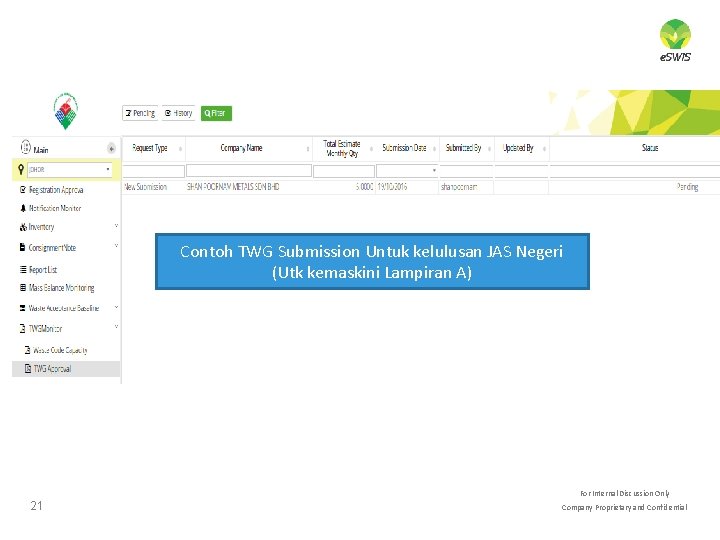The width and height of the screenshot is (720, 540).
Task: Select SHAN POORNAM METALS SDN BHD row
Action: click(x=233, y=187)
